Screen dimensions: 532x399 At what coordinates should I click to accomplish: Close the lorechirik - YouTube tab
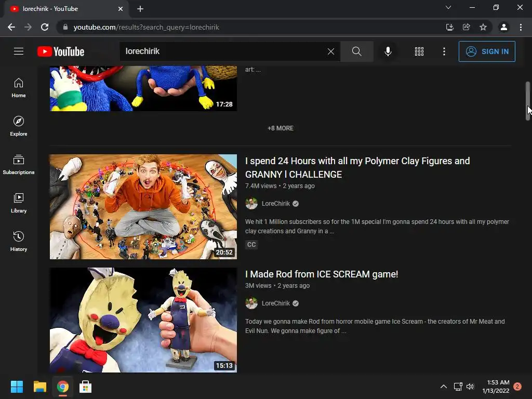(x=121, y=9)
